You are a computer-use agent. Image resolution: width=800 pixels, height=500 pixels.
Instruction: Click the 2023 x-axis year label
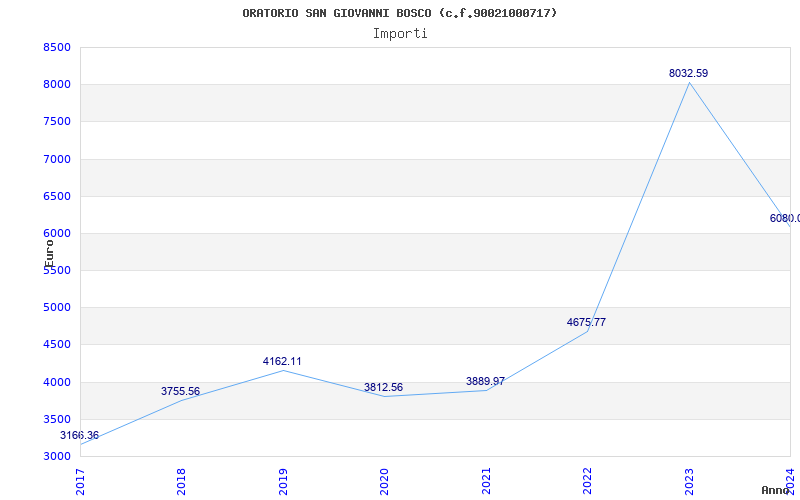pos(689,481)
